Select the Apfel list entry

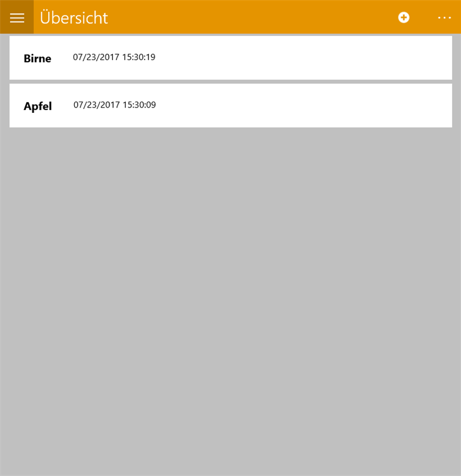click(230, 106)
